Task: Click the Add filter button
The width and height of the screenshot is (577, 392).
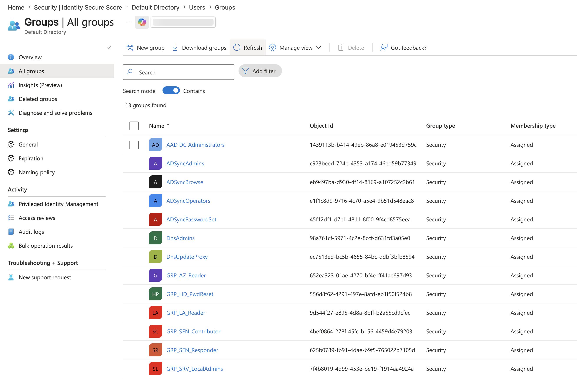Action: coord(260,71)
